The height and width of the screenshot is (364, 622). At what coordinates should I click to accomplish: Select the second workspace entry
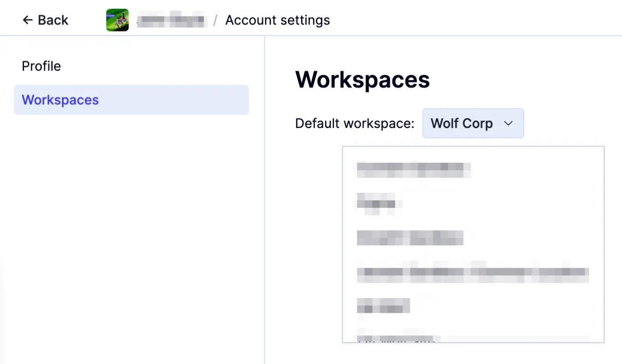tap(379, 203)
